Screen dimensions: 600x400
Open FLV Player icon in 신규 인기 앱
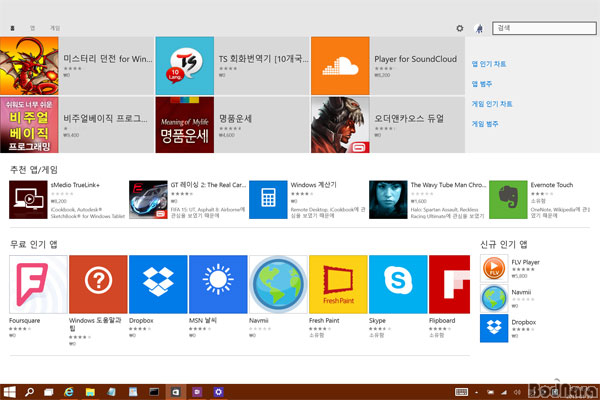(494, 268)
